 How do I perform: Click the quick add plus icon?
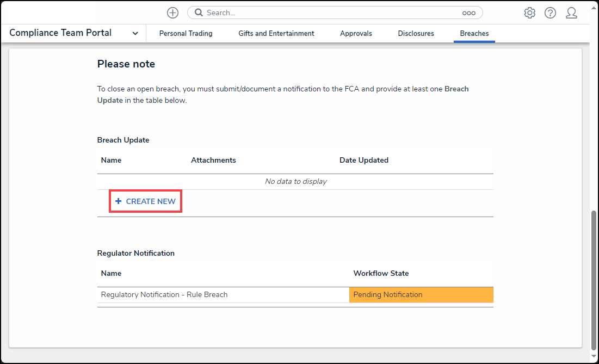[x=172, y=13]
